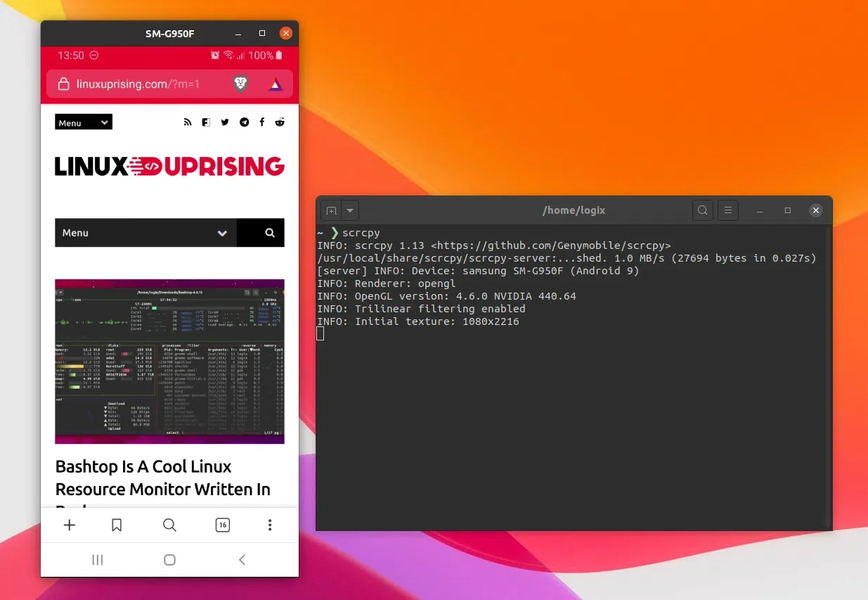Image resolution: width=868 pixels, height=600 pixels.
Task: Click the Brave Rewards triangle icon
Action: pos(276,83)
